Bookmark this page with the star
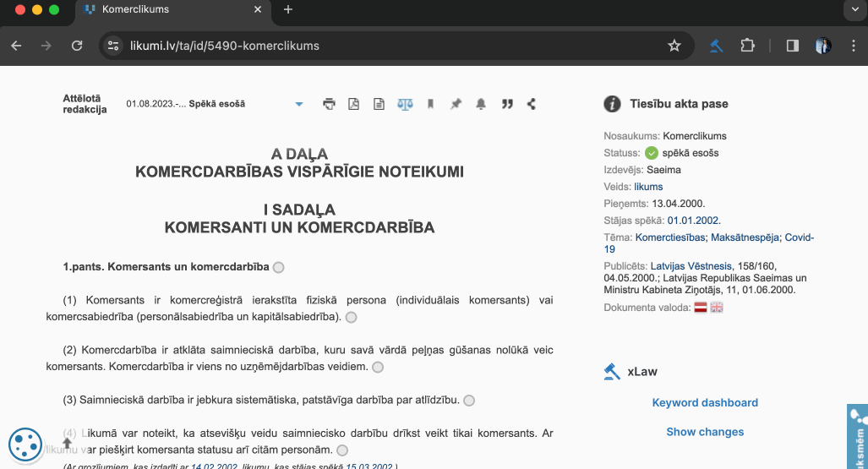Viewport: 868px width, 469px height. pyautogui.click(x=674, y=46)
